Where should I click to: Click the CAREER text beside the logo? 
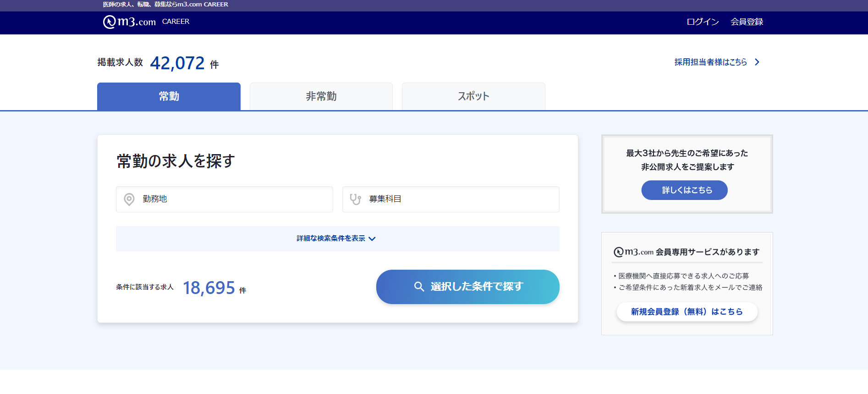coord(176,22)
